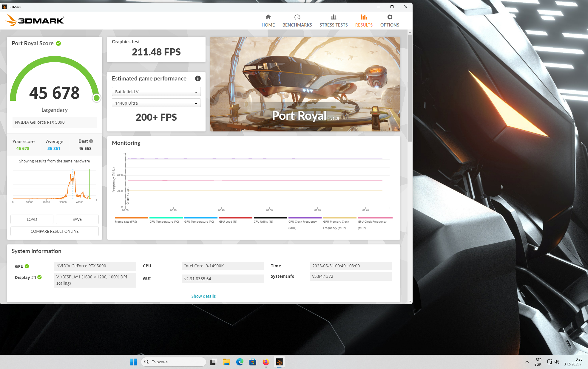Click the Estimated game performance info icon
This screenshot has width=588, height=369.
point(198,78)
